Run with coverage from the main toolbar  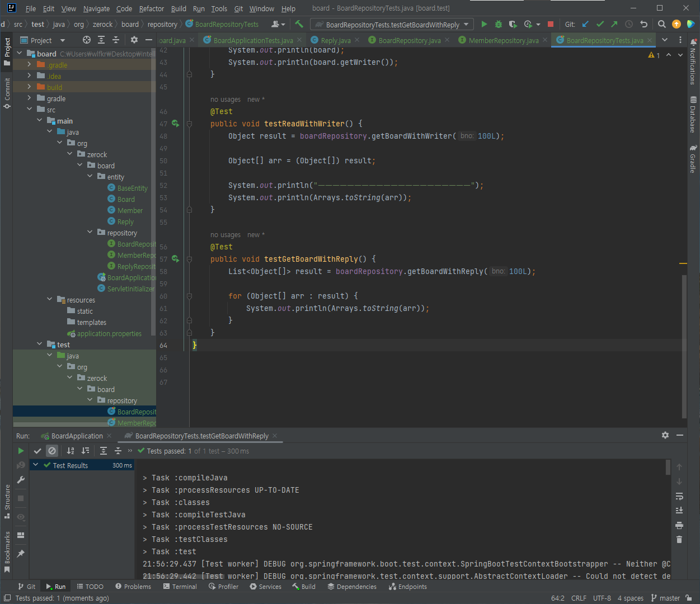513,24
